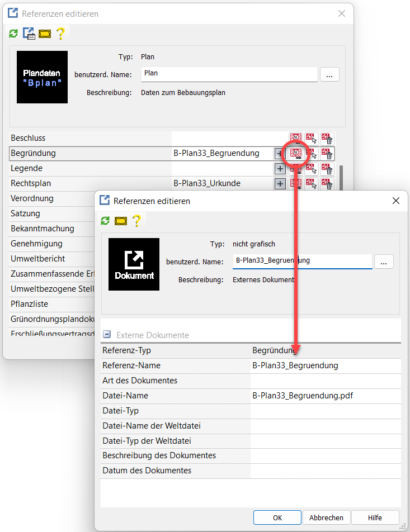Screen dimensions: 410x532
Task: Click yellow dashed rectangle icon in front dialog
Action: [x=120, y=221]
